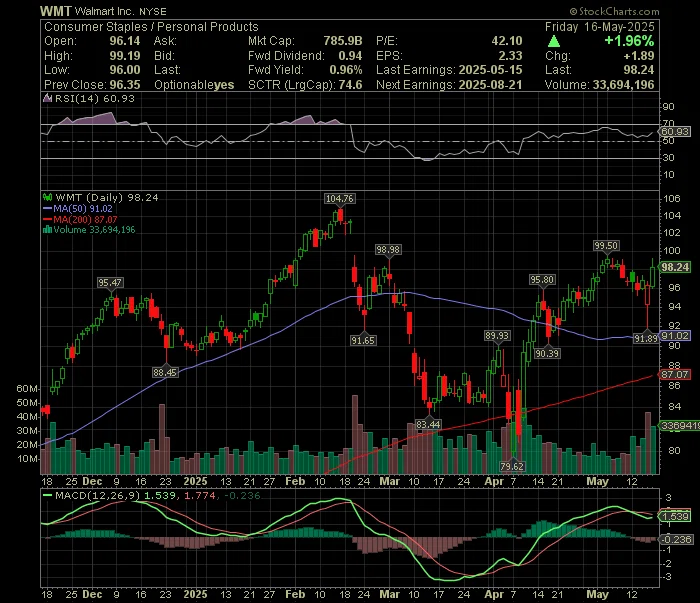The image size is (700, 603).
Task: Click the SCTR (LrgCap) value 74.6
Action: point(350,85)
